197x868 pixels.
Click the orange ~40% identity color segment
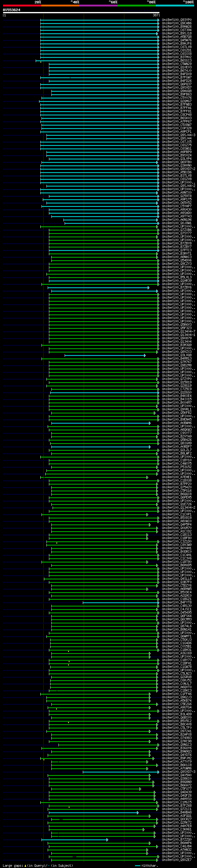[x=60, y=6]
